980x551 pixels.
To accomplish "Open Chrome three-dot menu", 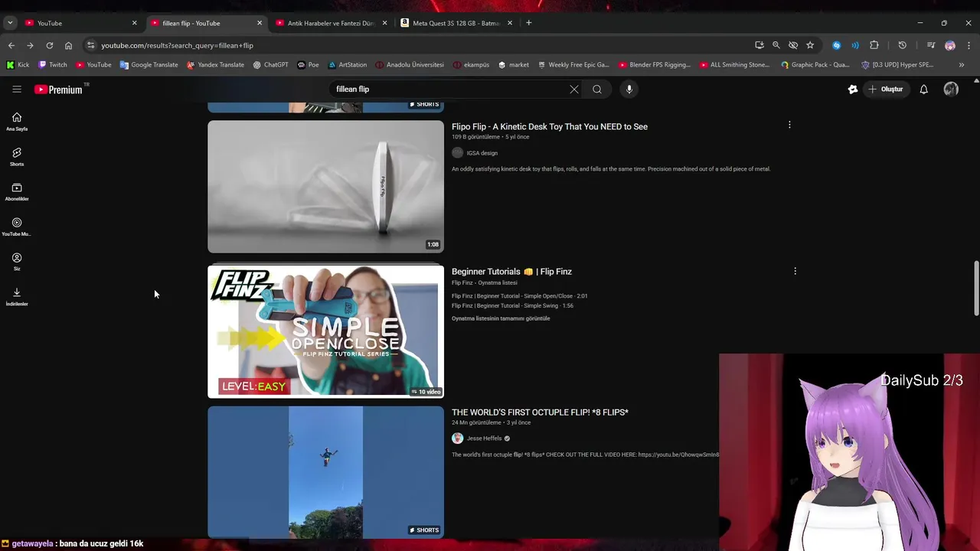I will click(969, 45).
